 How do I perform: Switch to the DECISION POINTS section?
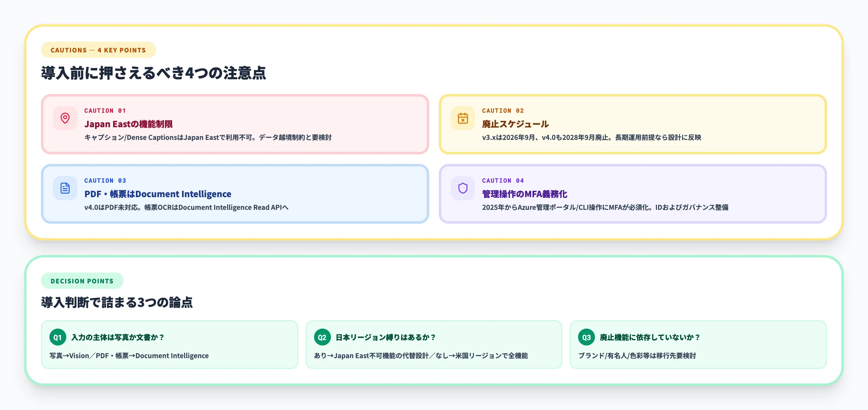pyautogui.click(x=82, y=281)
